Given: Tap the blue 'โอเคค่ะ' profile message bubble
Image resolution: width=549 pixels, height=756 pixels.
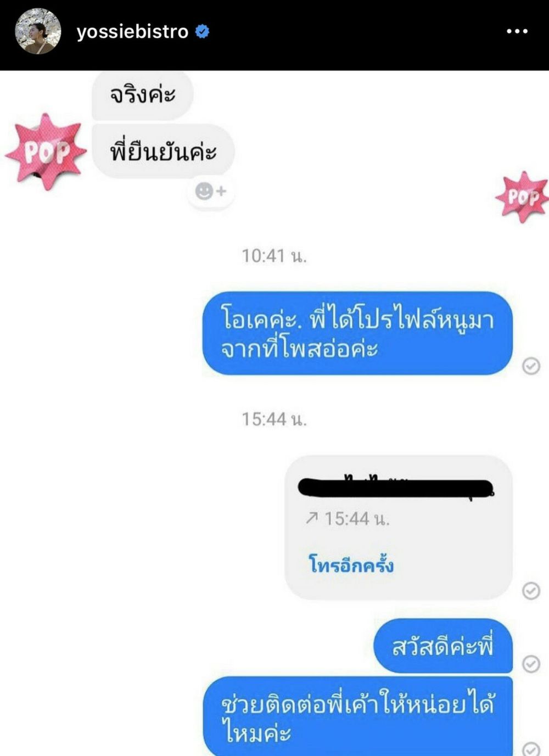Looking at the screenshot, I should coord(357,333).
